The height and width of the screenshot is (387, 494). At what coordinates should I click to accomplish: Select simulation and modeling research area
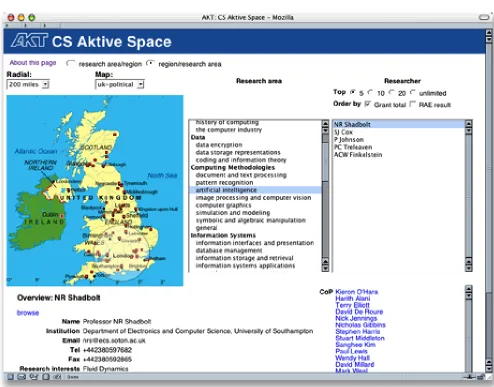(x=233, y=213)
